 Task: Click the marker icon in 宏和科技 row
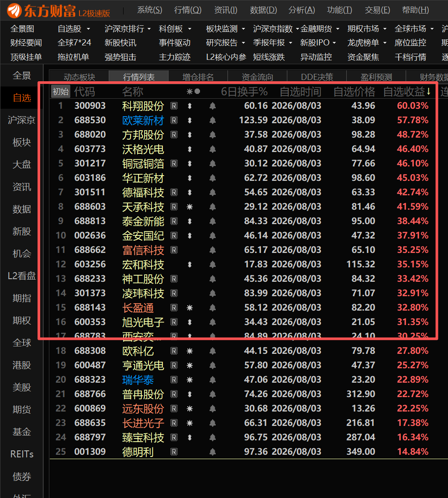click(190, 265)
